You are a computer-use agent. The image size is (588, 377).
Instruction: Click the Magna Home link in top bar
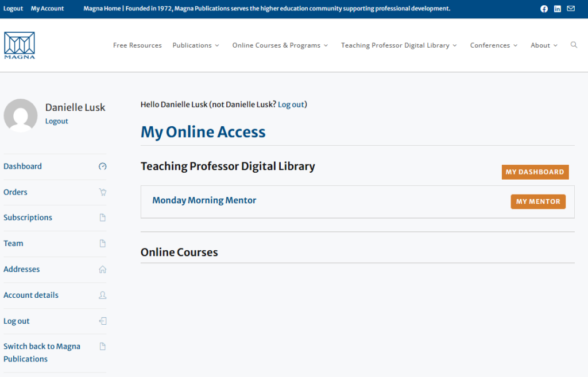click(x=102, y=9)
